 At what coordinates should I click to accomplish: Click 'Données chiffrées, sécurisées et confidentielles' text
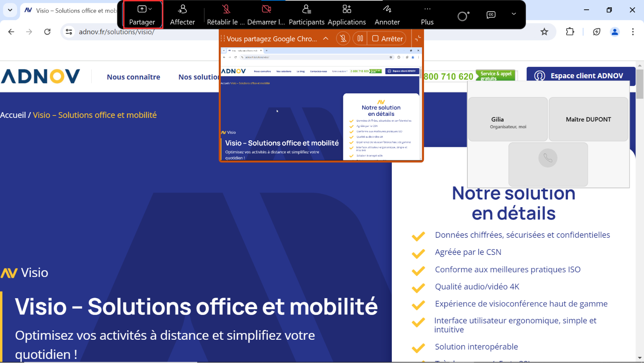pos(522,235)
